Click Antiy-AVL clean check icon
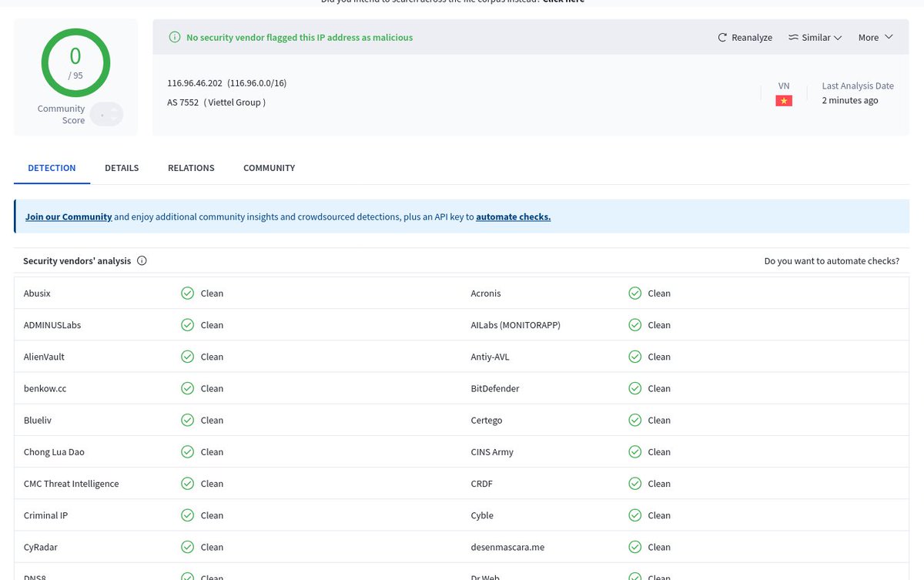 click(x=634, y=357)
